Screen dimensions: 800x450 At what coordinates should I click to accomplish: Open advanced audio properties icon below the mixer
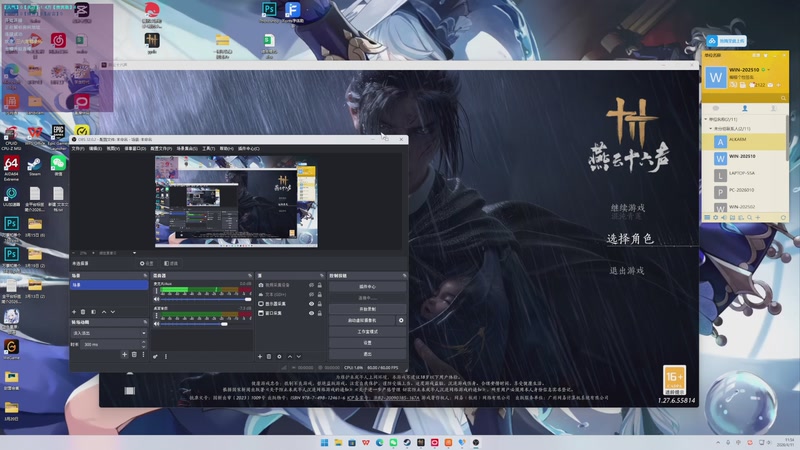tap(155, 357)
